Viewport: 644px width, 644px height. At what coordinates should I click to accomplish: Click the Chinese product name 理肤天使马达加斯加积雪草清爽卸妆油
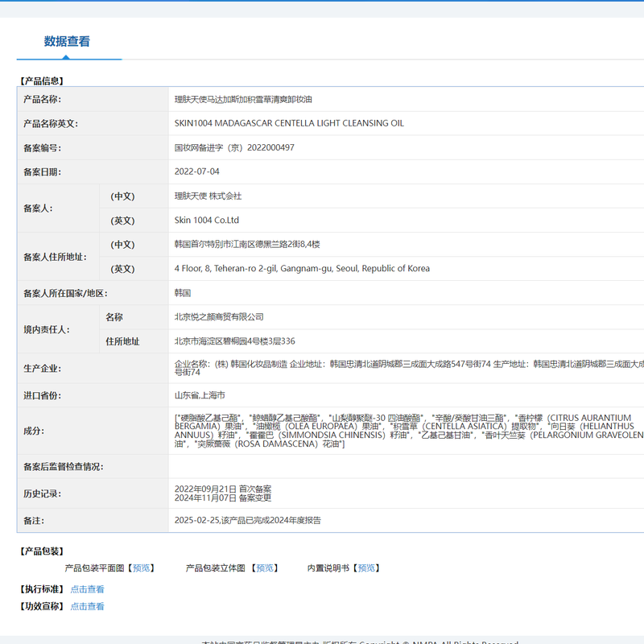(243, 100)
